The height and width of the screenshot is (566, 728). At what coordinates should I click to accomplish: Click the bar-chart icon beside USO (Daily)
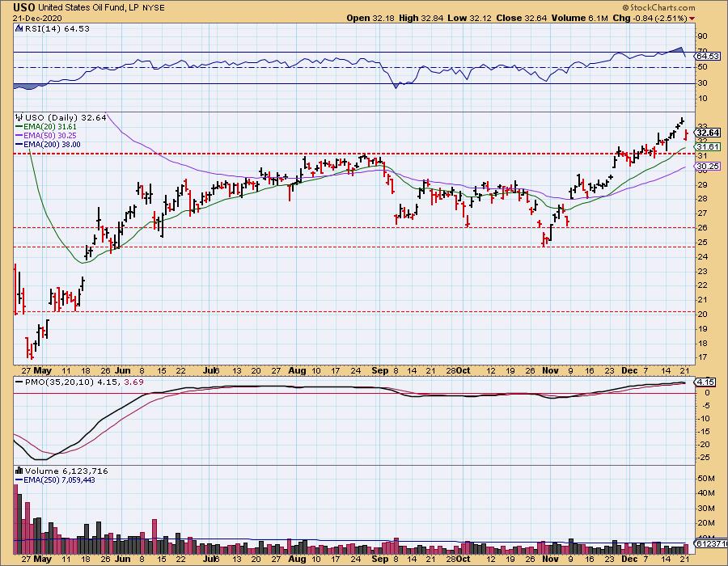[19, 117]
